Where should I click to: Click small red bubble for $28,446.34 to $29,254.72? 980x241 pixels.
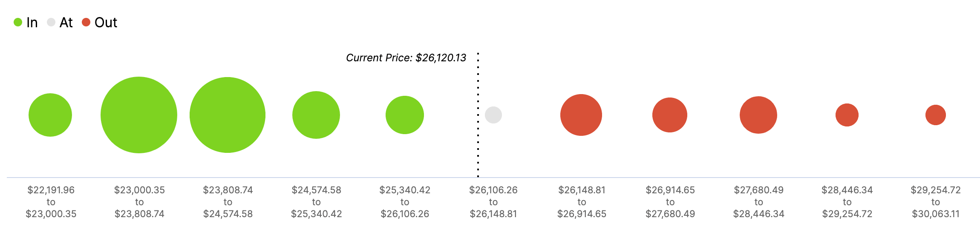click(x=847, y=115)
